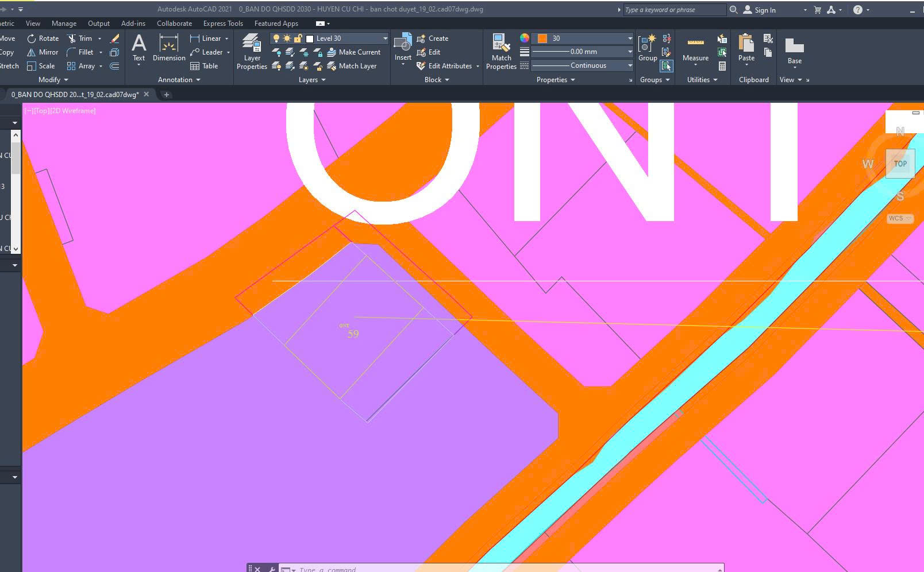Click the orange object color swatch

pyautogui.click(x=542, y=38)
